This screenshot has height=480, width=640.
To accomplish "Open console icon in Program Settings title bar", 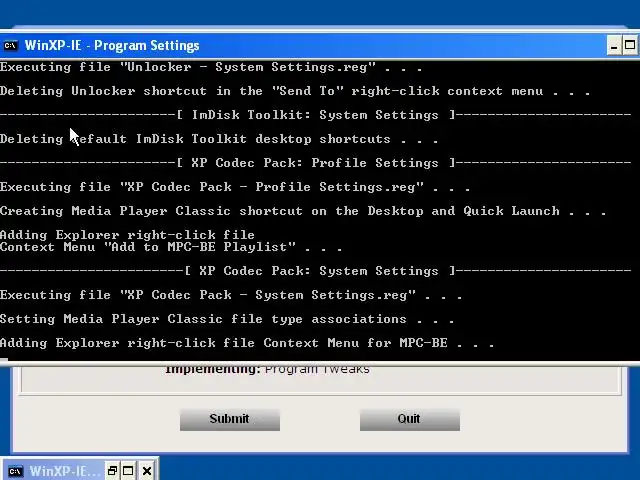I will (10, 45).
